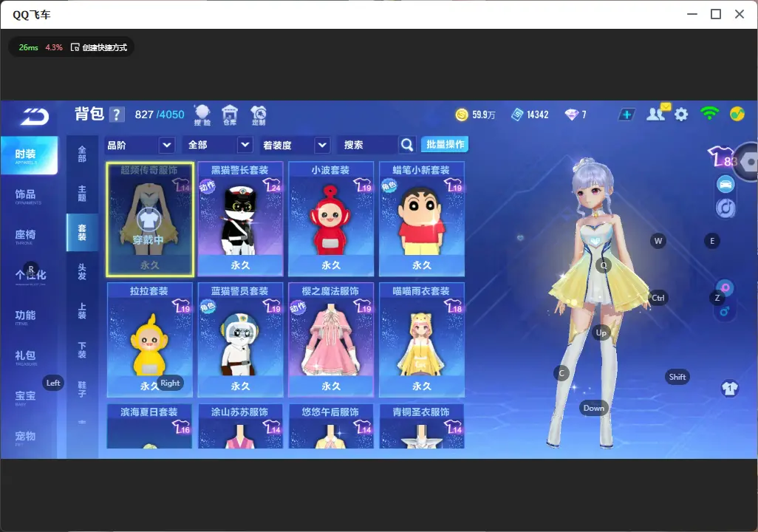
Task: Select the 滨海夏日套装 outfit card
Action: [150, 426]
